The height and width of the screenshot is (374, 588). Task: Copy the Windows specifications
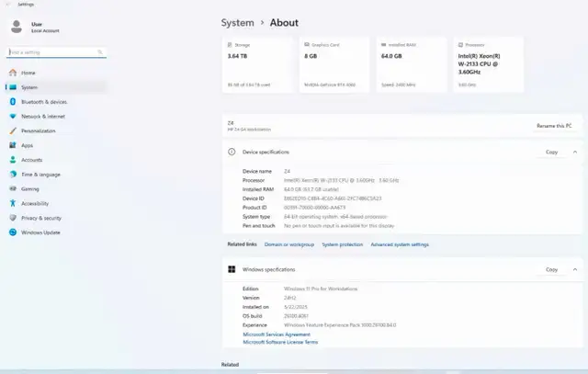coord(551,269)
